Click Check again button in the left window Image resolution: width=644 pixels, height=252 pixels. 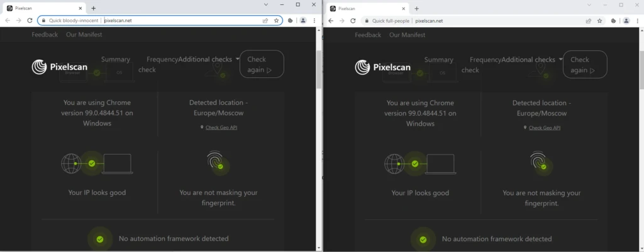[262, 64]
